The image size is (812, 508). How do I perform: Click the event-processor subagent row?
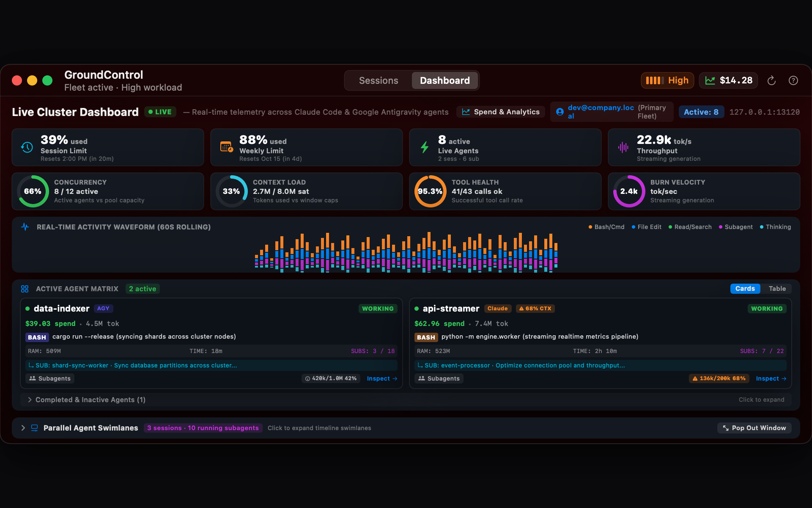(x=601, y=365)
